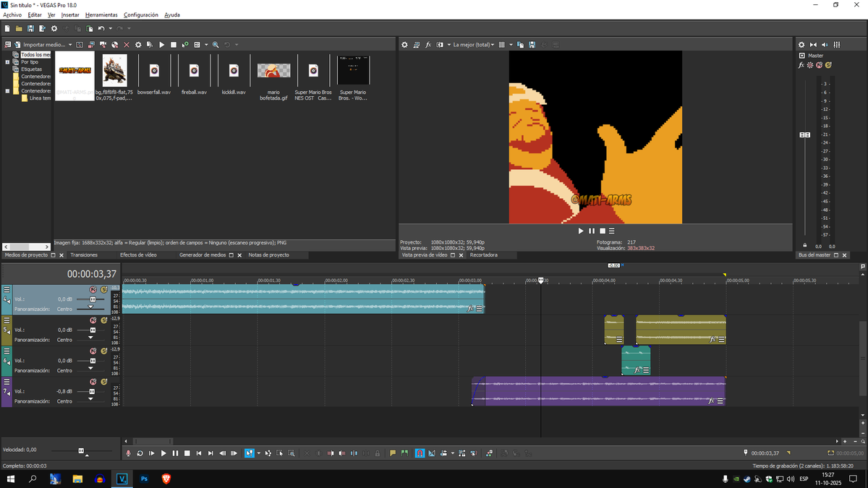This screenshot has height=488, width=868.
Task: Mute audio track 7
Action: pos(93,381)
